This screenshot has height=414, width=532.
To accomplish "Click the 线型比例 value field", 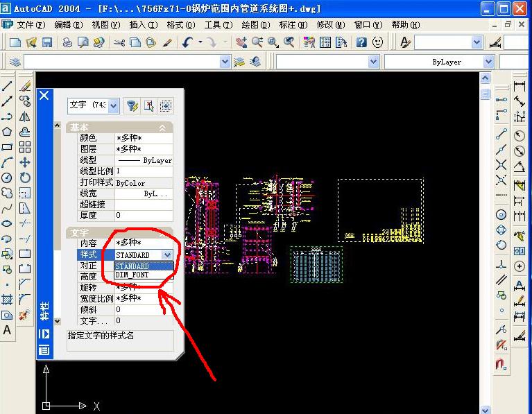I will point(144,171).
